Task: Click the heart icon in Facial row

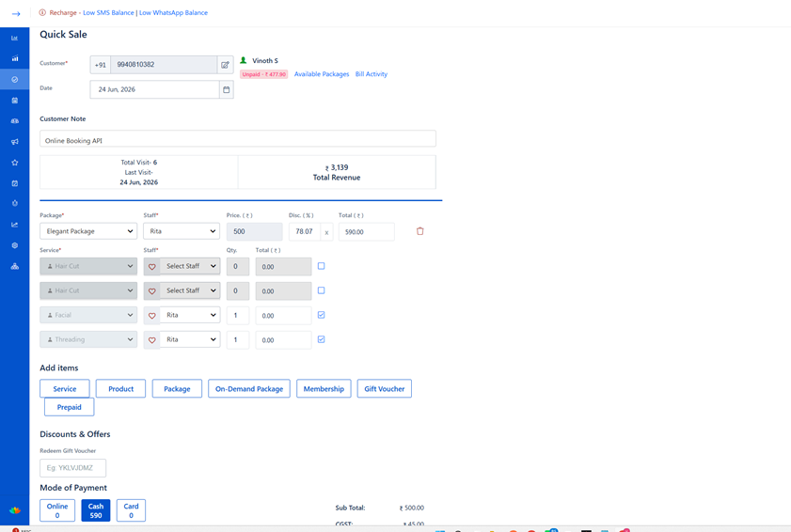Action: coord(151,316)
